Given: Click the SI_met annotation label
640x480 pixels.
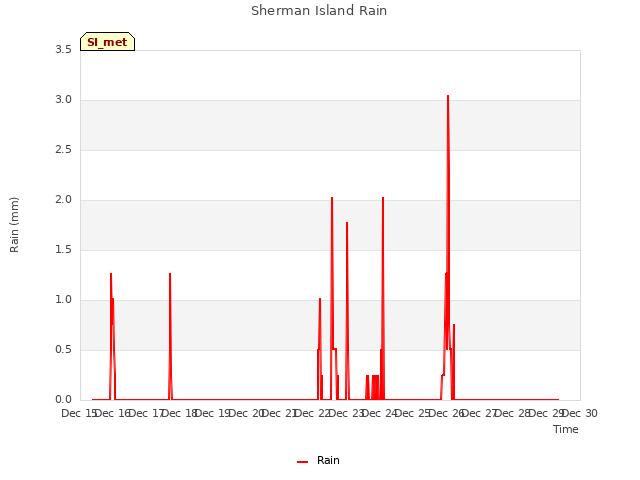Looking at the screenshot, I should tap(107, 42).
